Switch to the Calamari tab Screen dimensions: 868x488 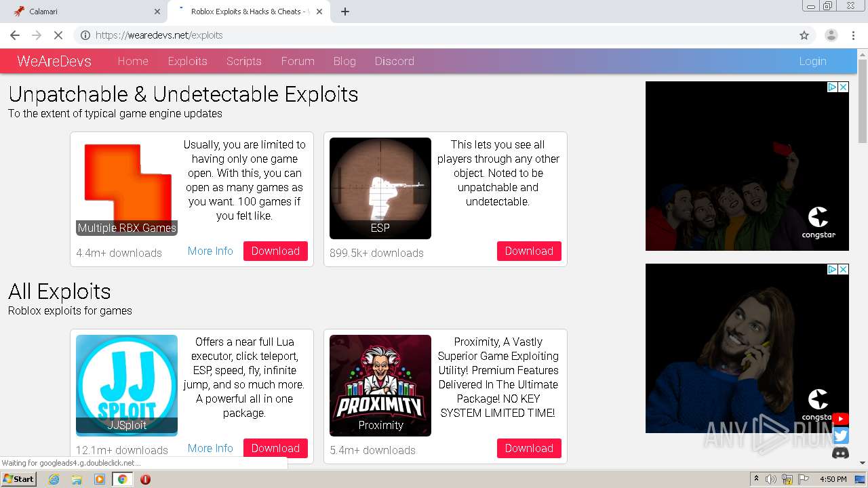click(x=83, y=12)
